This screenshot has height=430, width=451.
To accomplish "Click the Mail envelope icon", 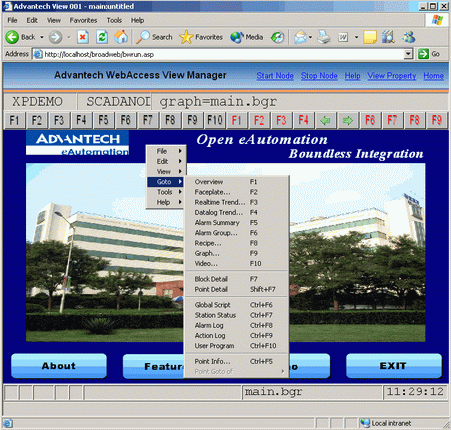I will [x=300, y=37].
